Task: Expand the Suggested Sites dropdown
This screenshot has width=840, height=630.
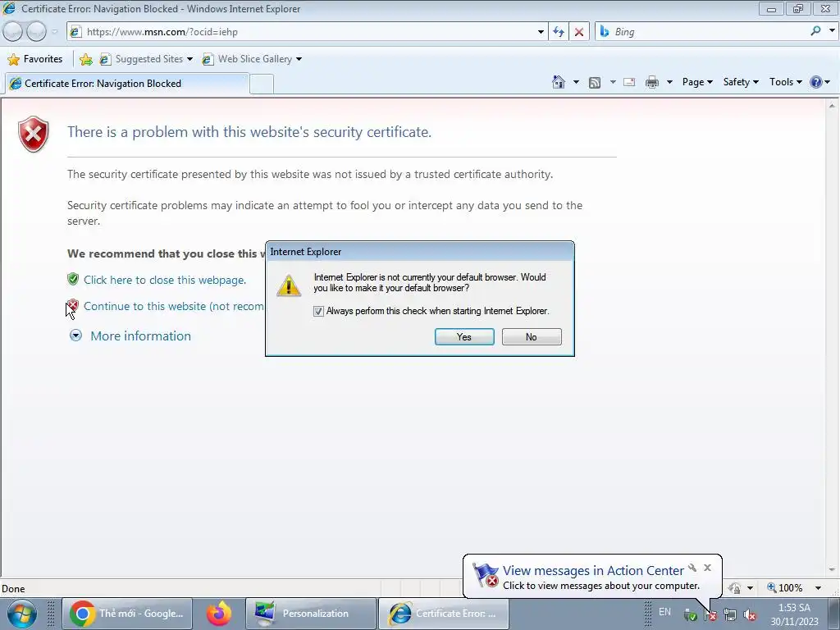Action: tap(189, 59)
